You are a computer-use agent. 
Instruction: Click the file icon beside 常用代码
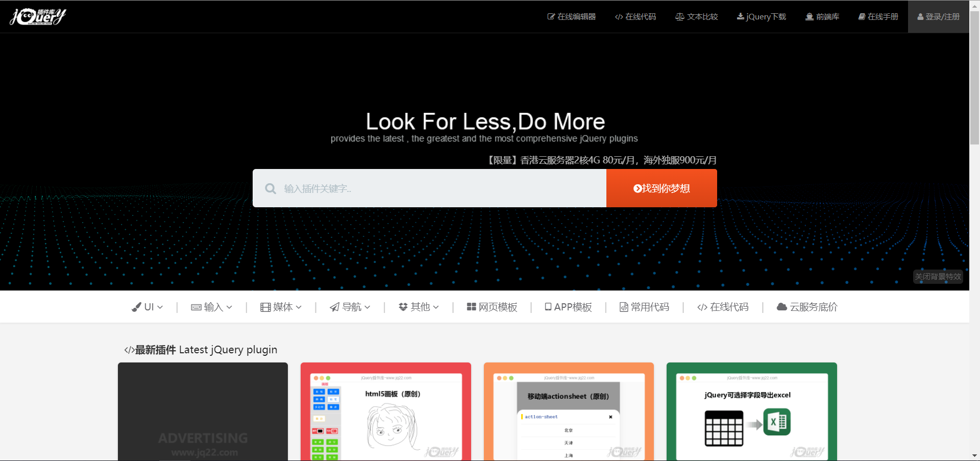click(624, 307)
